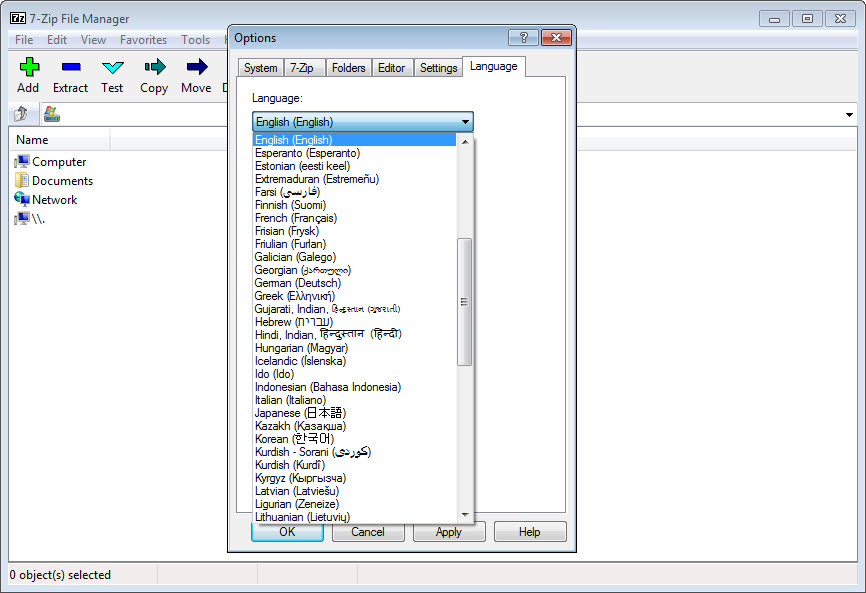The image size is (866, 593).
Task: Select Esperanto (Esperanto)
Action: pyautogui.click(x=355, y=153)
